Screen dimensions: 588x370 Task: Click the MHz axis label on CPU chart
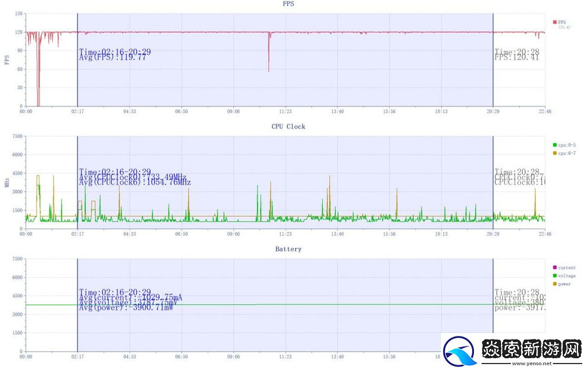pos(7,183)
